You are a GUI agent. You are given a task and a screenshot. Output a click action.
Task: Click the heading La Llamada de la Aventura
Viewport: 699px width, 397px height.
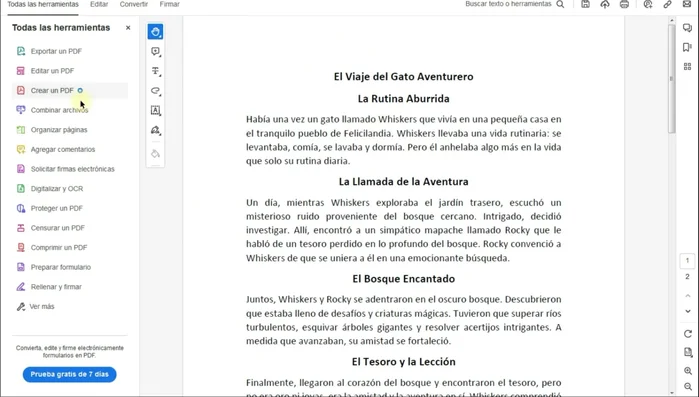403,181
